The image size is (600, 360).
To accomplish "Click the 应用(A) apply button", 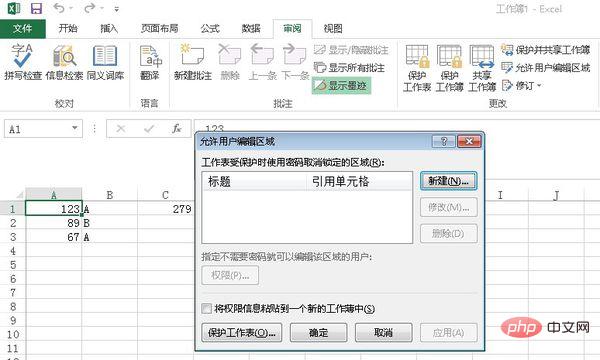I will 448,333.
